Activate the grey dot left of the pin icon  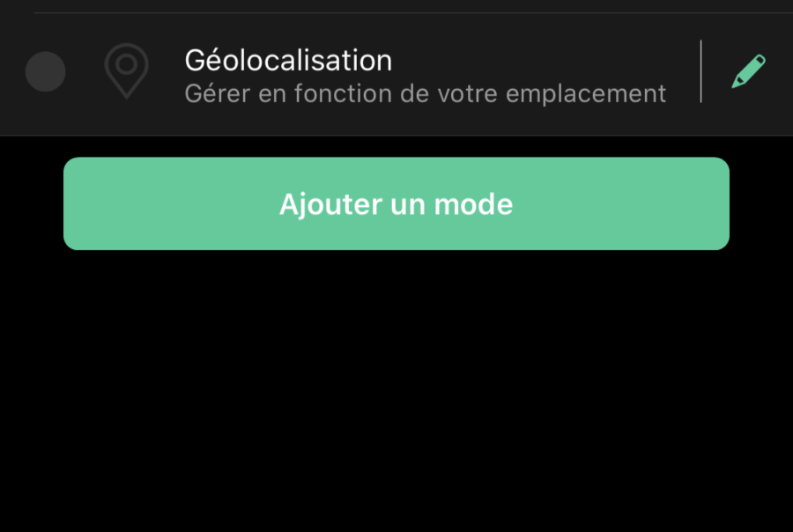point(46,71)
